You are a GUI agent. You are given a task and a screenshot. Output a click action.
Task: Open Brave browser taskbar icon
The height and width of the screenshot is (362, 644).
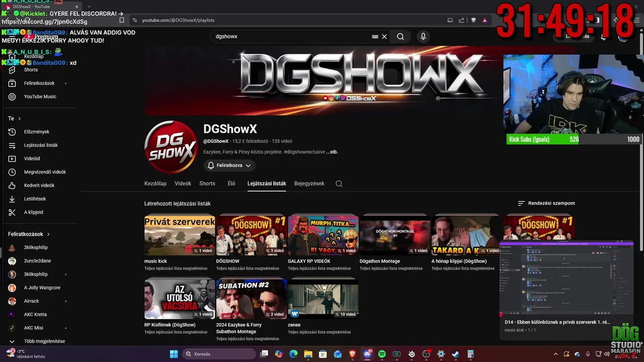click(x=352, y=354)
